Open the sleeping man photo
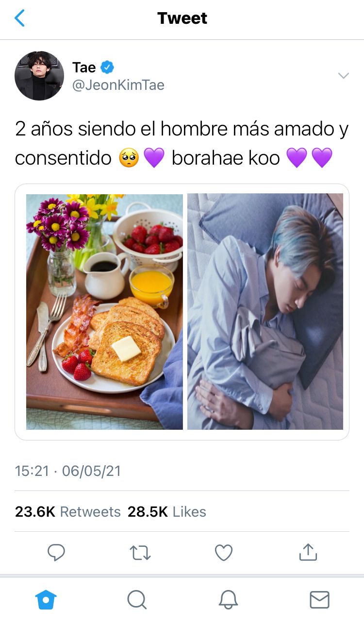This screenshot has width=364, height=625. coord(265,312)
